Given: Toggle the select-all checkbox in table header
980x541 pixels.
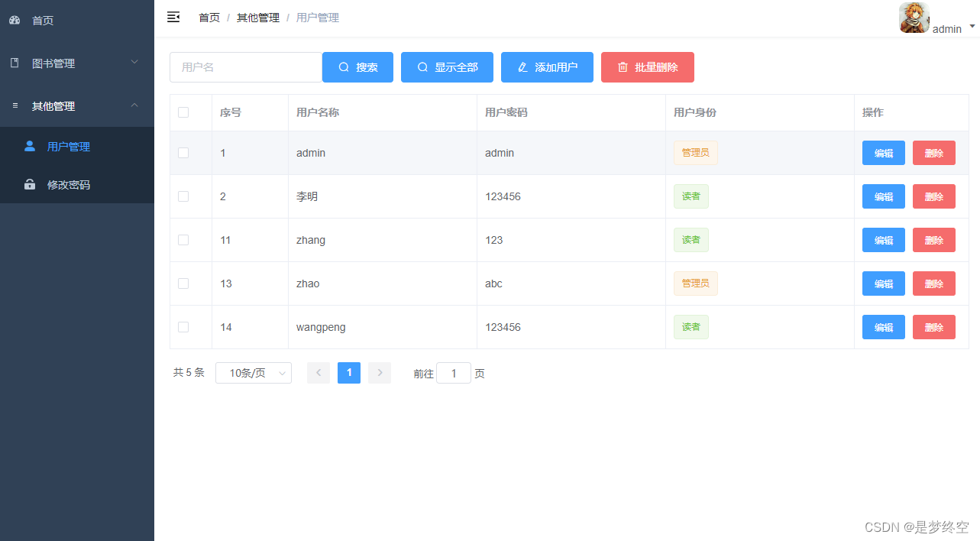Looking at the screenshot, I should 183,112.
